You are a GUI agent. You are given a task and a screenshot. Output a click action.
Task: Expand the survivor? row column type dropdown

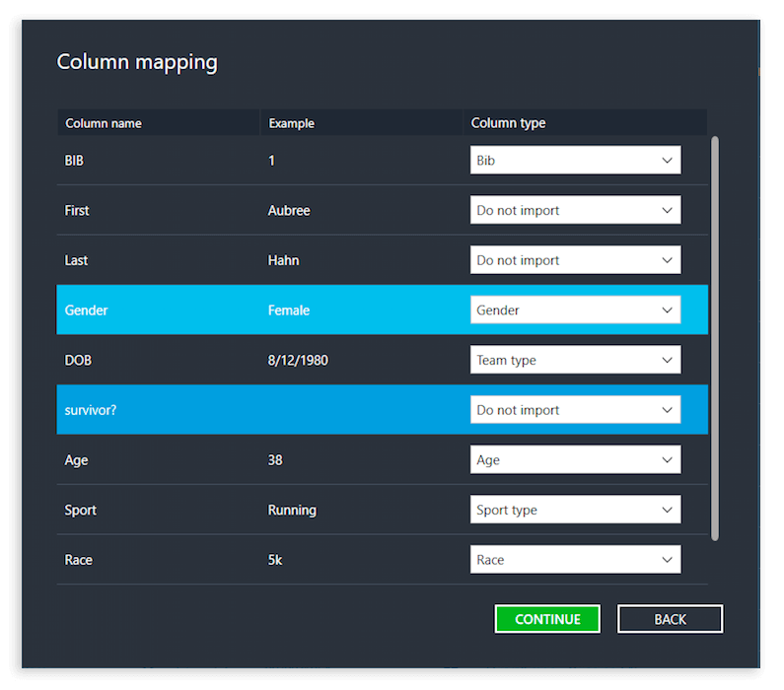575,410
